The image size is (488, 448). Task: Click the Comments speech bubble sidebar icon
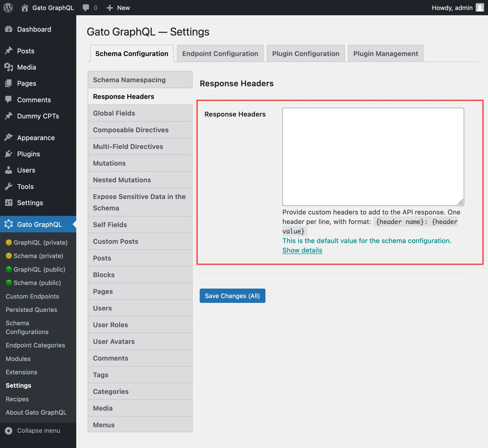pos(9,100)
